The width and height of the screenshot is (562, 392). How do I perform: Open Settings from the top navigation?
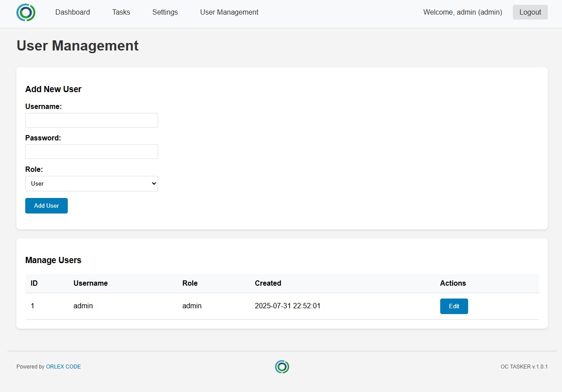[x=165, y=12]
